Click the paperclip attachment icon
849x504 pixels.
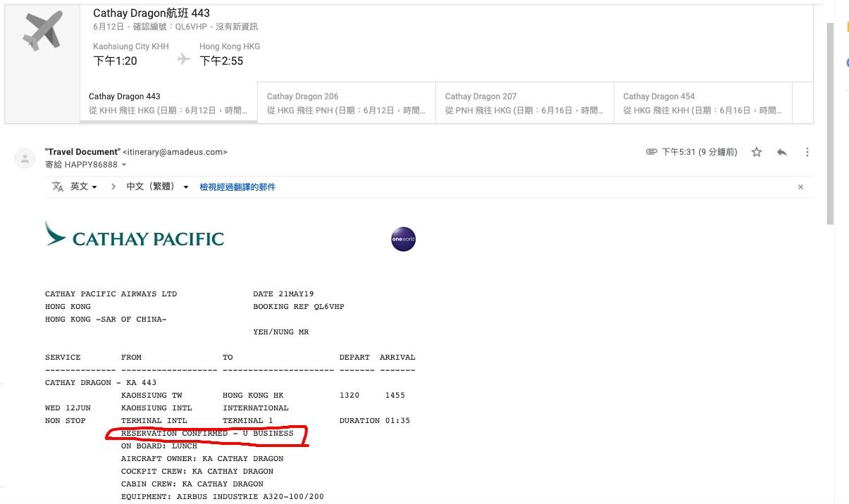(652, 152)
